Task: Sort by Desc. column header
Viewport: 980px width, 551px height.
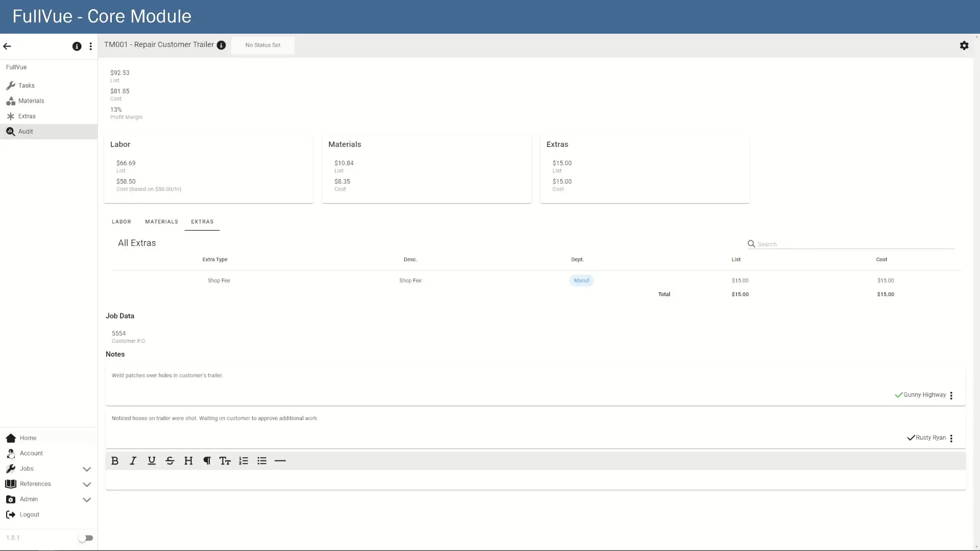Action: tap(410, 260)
